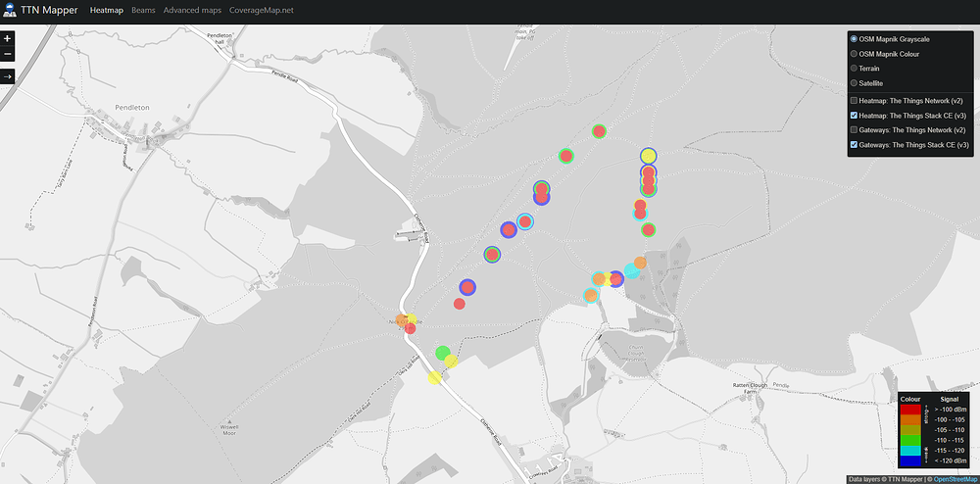Click the large yellow heatmap point with blue ring
This screenshot has width=980, height=484.
tap(648, 156)
